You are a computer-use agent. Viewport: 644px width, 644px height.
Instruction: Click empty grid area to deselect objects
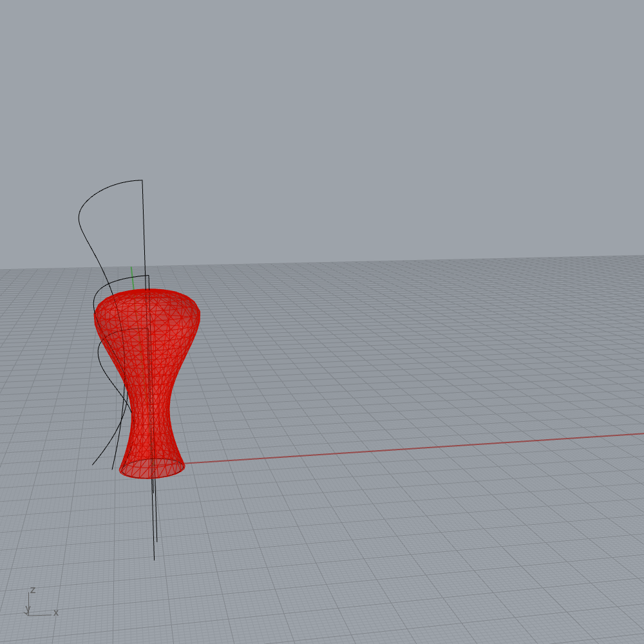419,547
